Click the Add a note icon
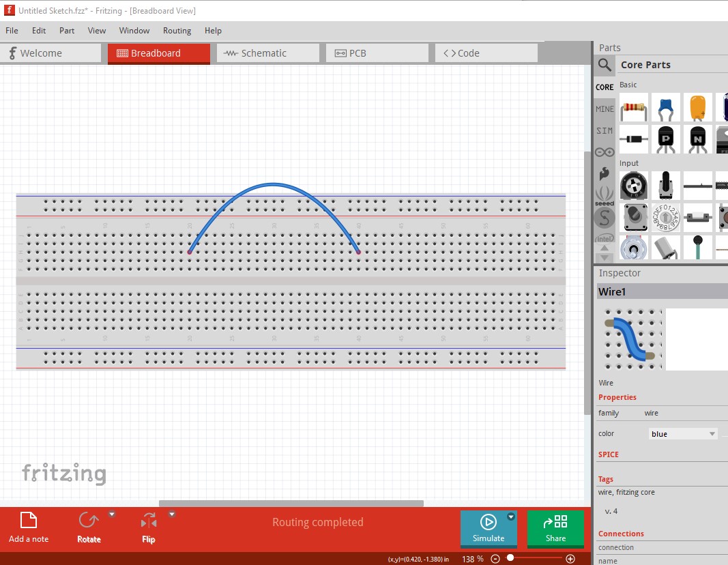The width and height of the screenshot is (728, 565). [x=29, y=521]
